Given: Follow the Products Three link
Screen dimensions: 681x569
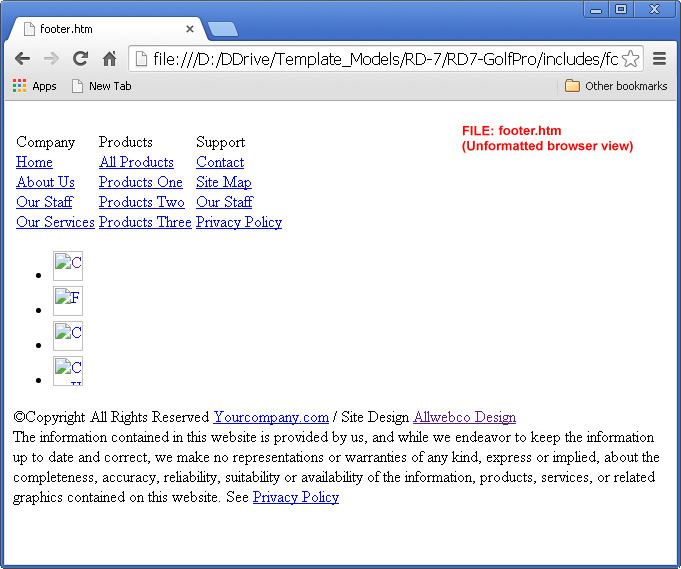Looking at the screenshot, I should pyautogui.click(x=145, y=222).
